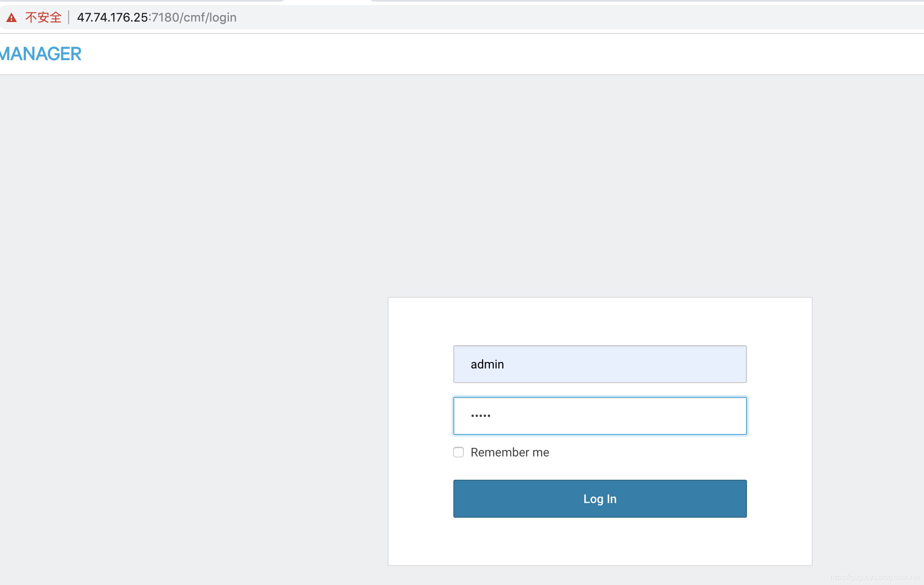This screenshot has width=924, height=585.
Task: Focus the username field containing admin
Action: pyautogui.click(x=600, y=364)
